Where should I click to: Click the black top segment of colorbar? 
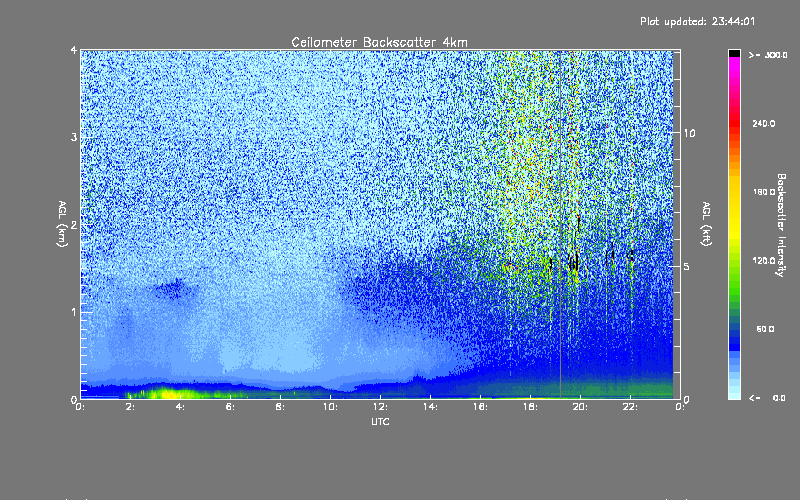pos(734,53)
